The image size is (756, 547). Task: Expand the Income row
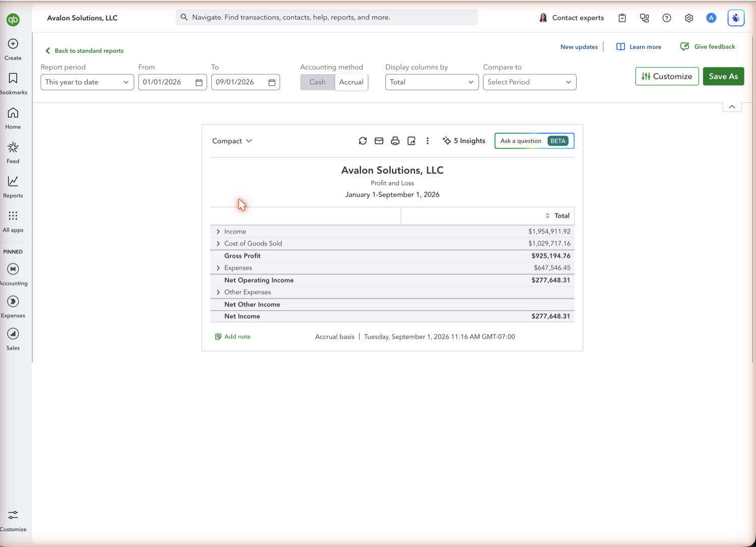(218, 232)
